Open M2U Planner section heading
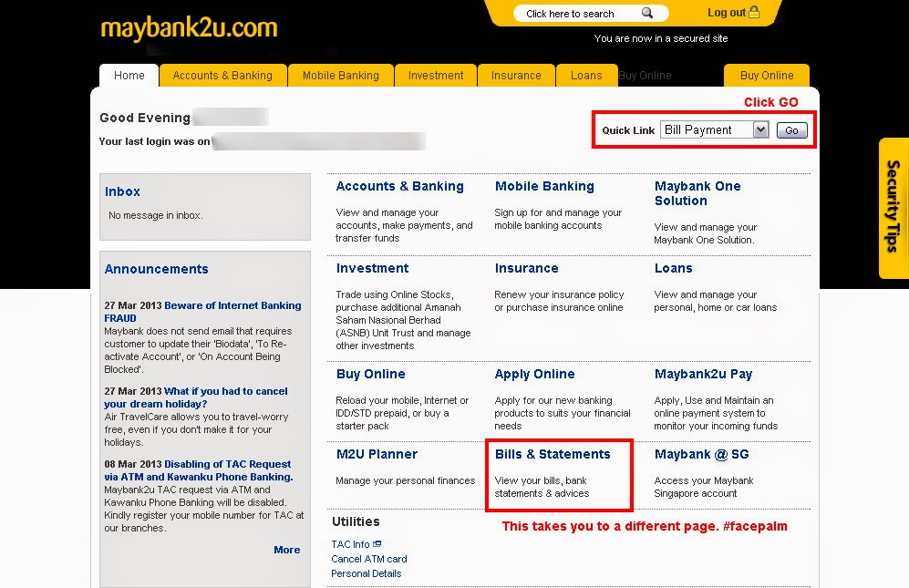Image resolution: width=909 pixels, height=588 pixels. pyautogui.click(x=377, y=454)
